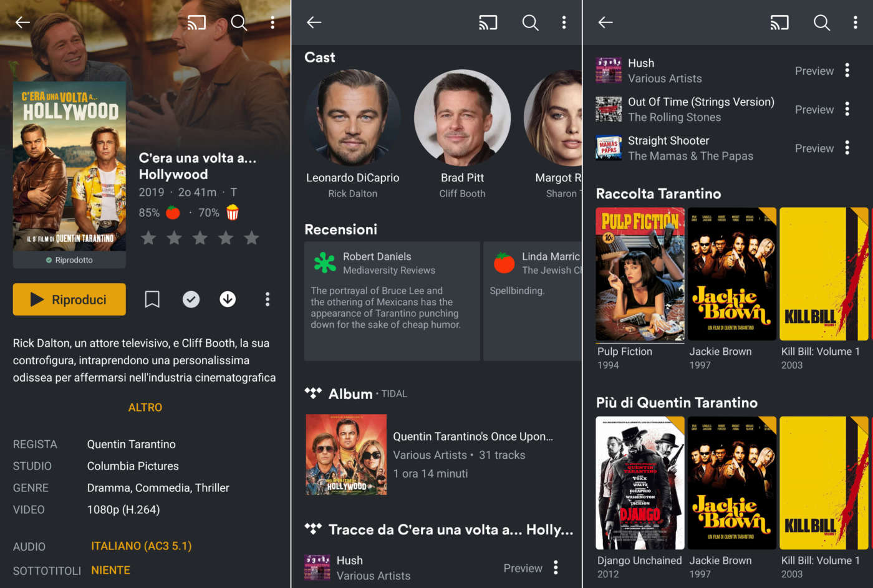873x588 pixels.
Task: Select the Straight Shooter track album art
Action: tap(609, 148)
